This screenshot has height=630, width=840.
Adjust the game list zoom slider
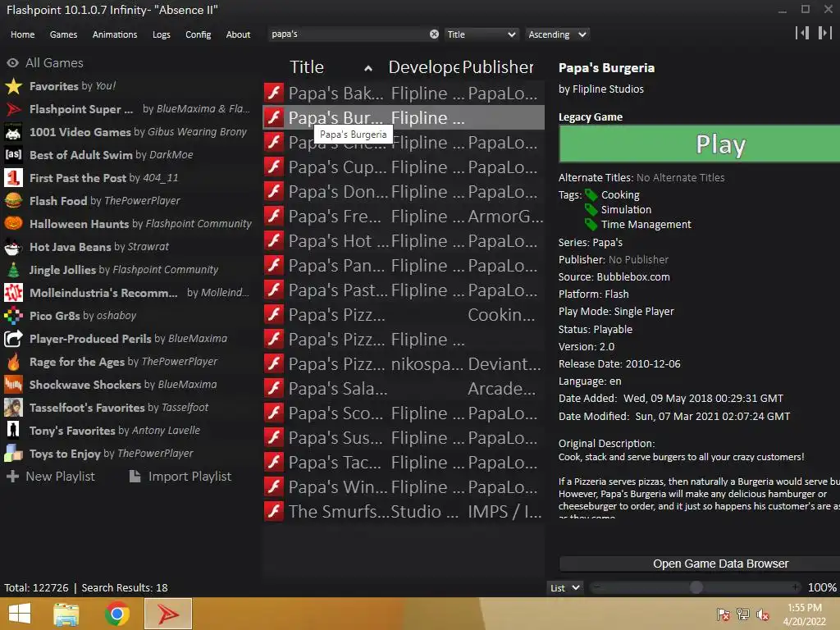point(696,587)
